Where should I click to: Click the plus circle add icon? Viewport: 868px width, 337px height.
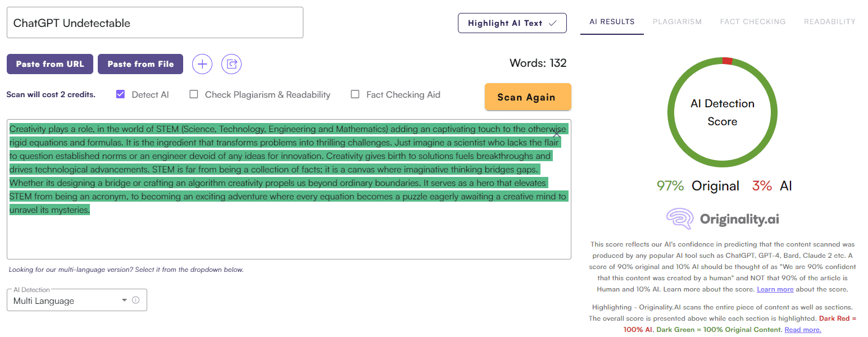(202, 64)
